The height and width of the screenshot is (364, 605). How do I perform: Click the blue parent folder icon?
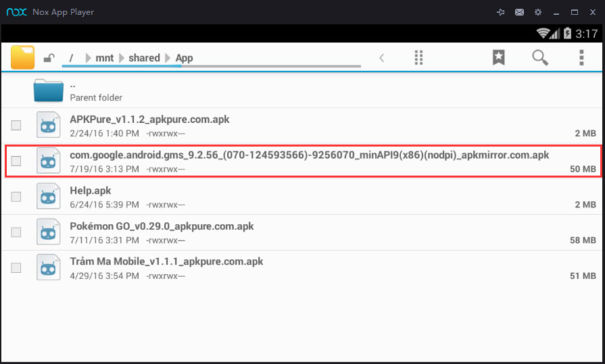(x=48, y=90)
